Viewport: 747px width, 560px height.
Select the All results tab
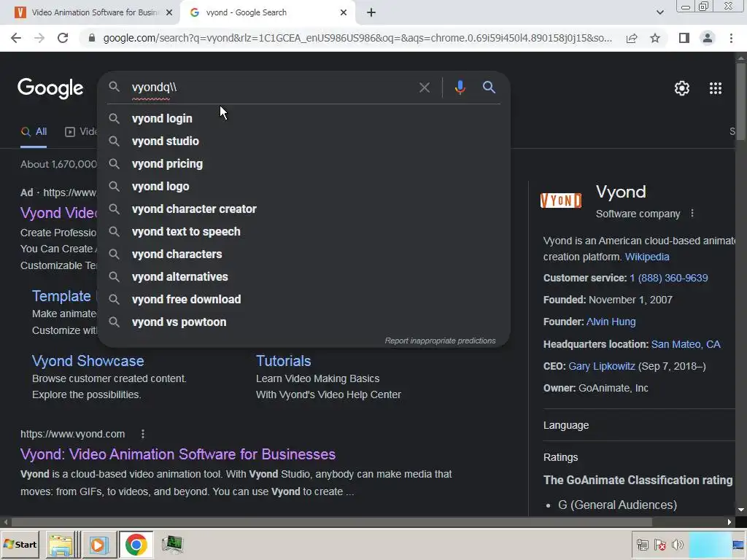[x=34, y=132]
